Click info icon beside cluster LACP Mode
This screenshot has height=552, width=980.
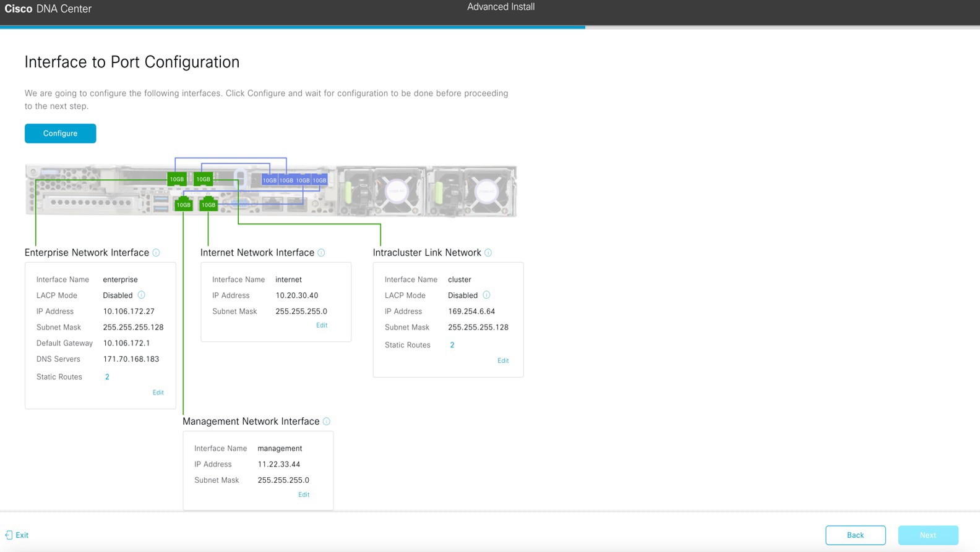tap(486, 295)
